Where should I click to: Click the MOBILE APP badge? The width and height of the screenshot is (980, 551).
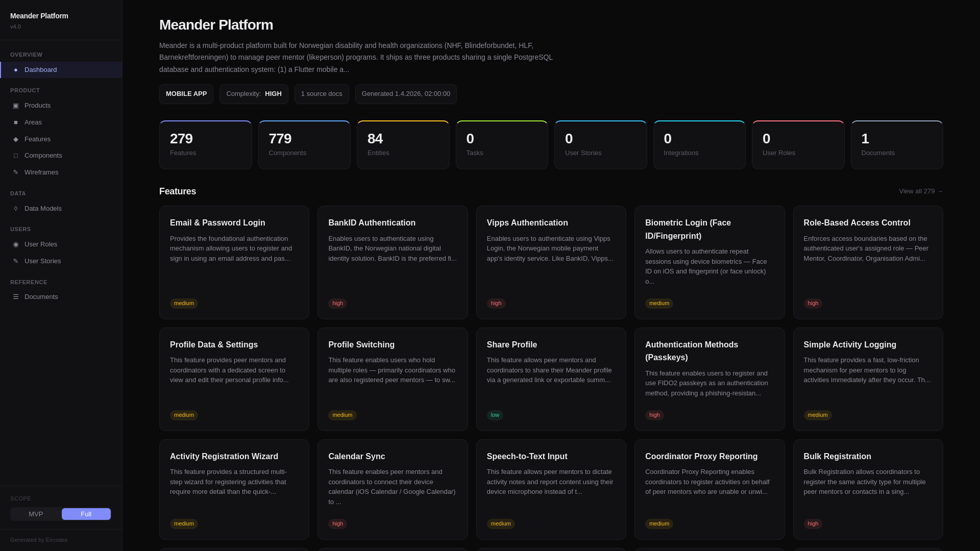(x=186, y=94)
